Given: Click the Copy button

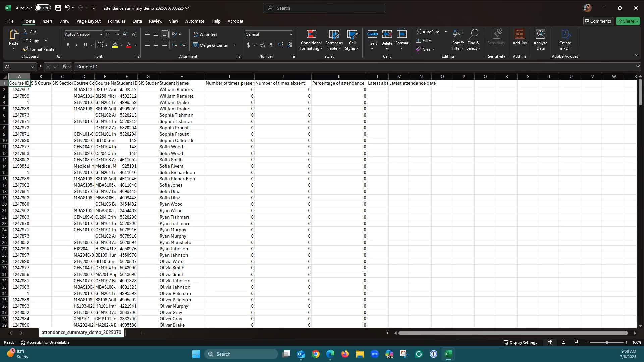Looking at the screenshot, I should [x=31, y=40].
